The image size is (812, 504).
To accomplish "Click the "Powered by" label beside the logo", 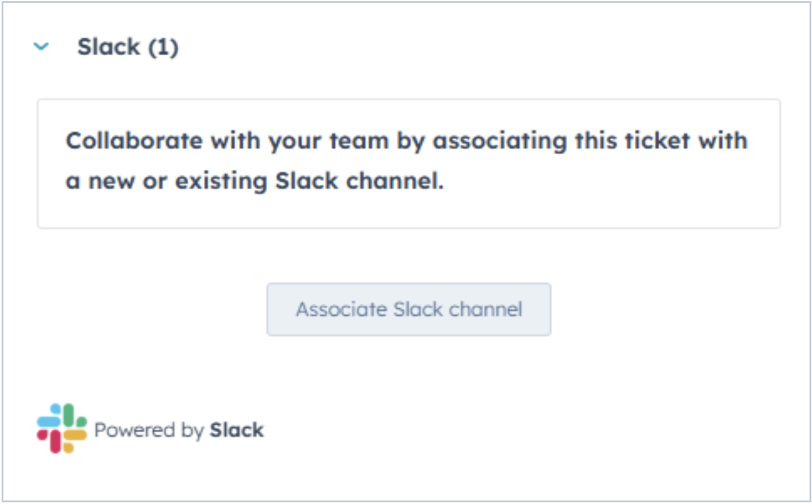I will [149, 430].
